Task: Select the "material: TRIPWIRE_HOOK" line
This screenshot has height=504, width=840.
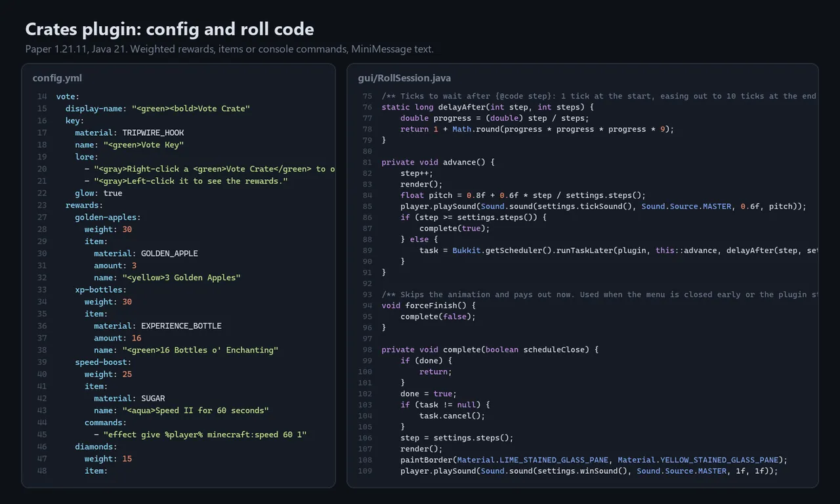Action: [x=129, y=133]
